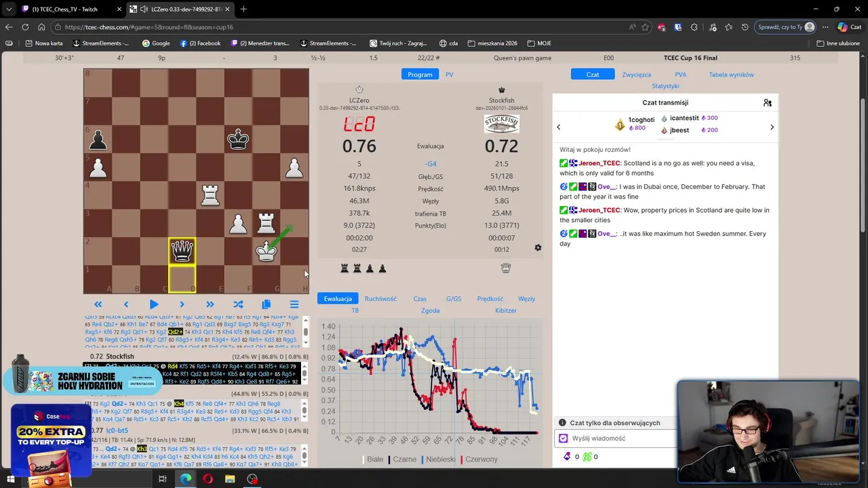The image size is (868, 488).
Task: Open Inne ulubione folder
Action: [838, 43]
